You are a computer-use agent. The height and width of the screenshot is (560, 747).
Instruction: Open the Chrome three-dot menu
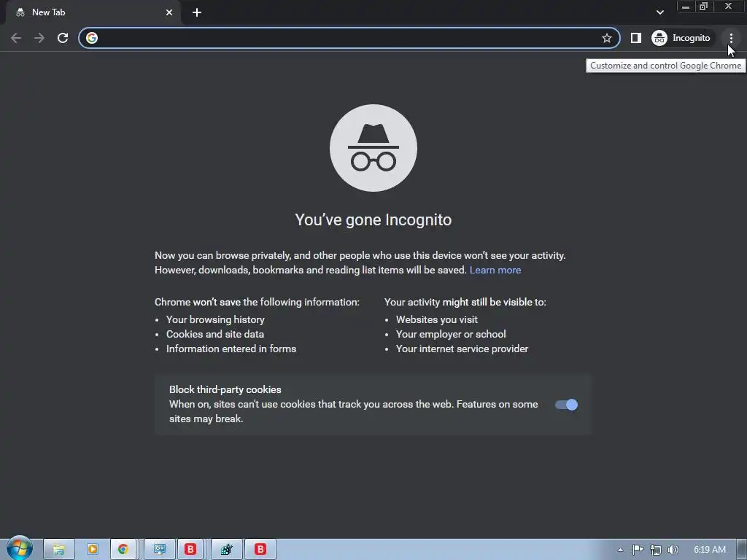(731, 38)
